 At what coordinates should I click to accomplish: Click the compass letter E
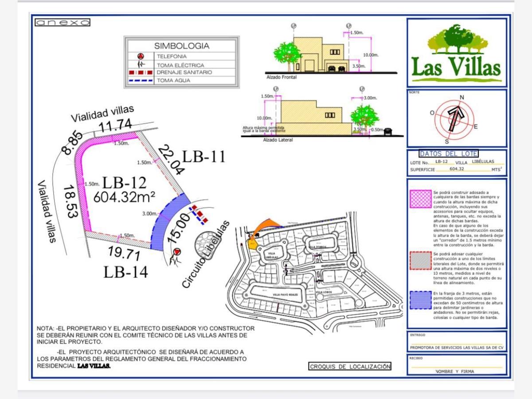coord(476,127)
